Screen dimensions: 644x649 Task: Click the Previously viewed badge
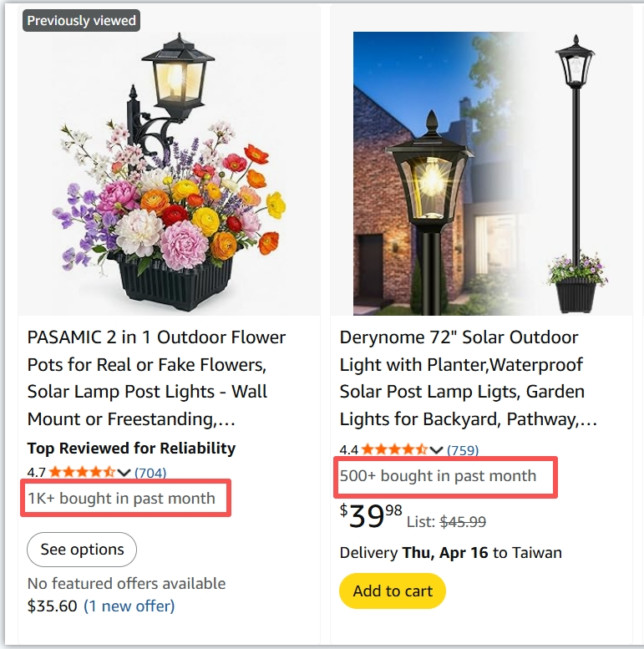(81, 21)
